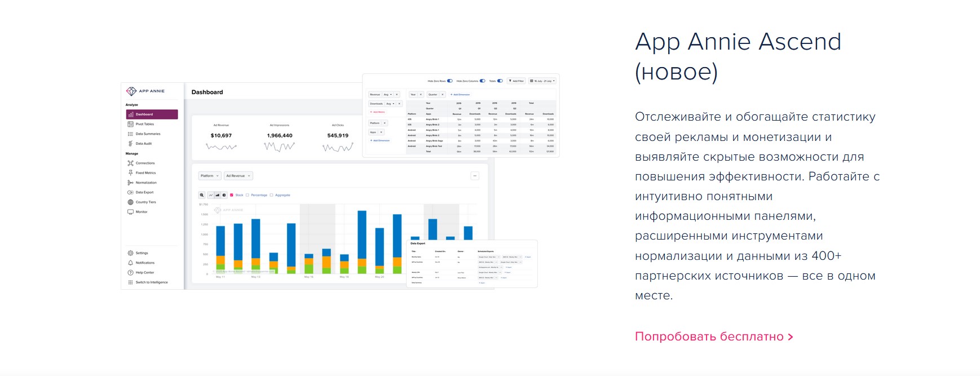The height and width of the screenshot is (376, 980).
Task: Toggle the Hide Zero Rows switch
Action: (450, 81)
